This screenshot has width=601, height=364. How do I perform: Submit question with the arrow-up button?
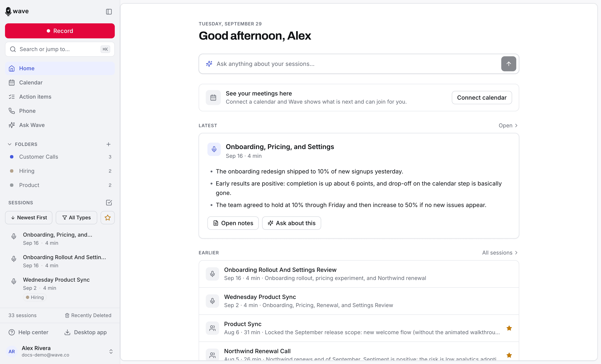point(509,64)
